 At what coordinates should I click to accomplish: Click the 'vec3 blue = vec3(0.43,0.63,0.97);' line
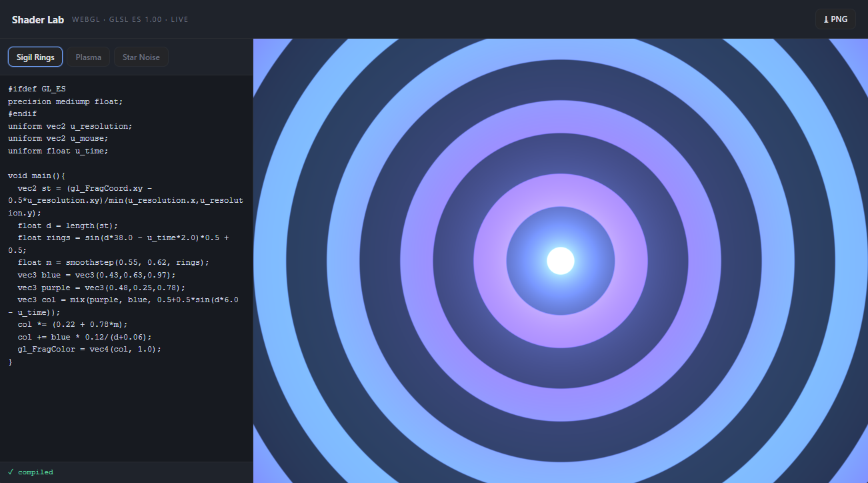coord(97,275)
